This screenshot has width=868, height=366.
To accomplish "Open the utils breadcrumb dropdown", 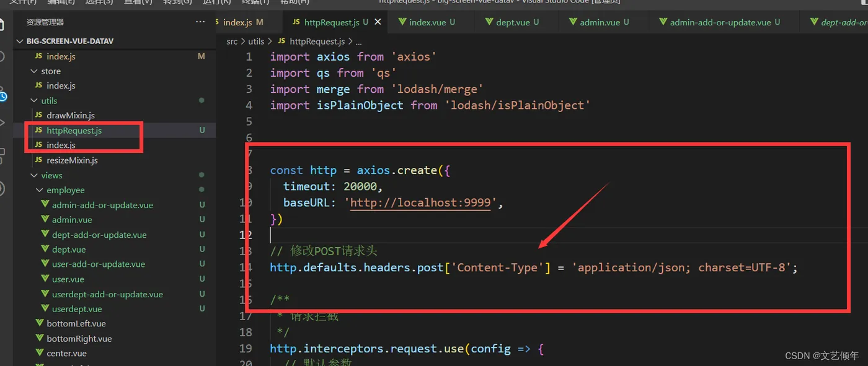I will click(256, 41).
